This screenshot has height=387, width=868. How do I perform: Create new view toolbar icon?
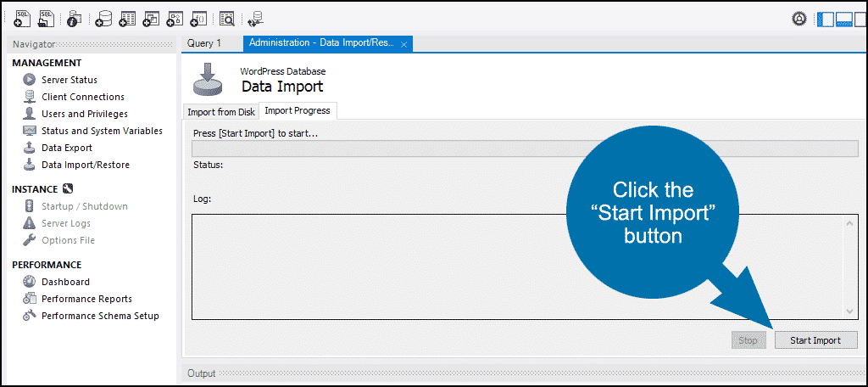click(x=151, y=19)
